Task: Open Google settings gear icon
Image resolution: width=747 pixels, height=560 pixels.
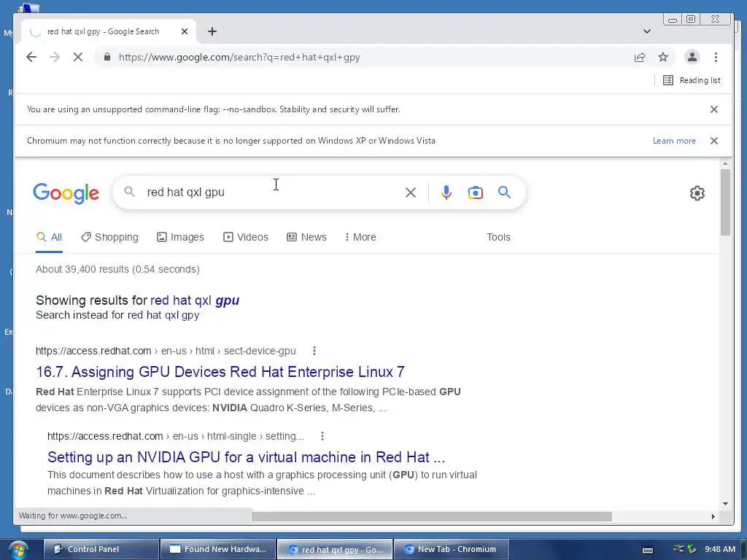Action: point(697,192)
